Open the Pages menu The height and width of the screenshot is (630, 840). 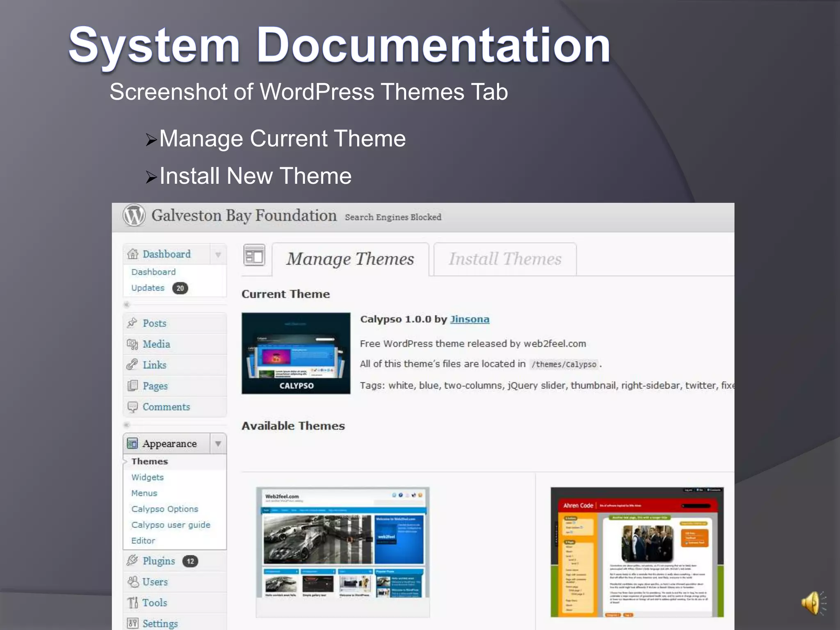coord(155,386)
